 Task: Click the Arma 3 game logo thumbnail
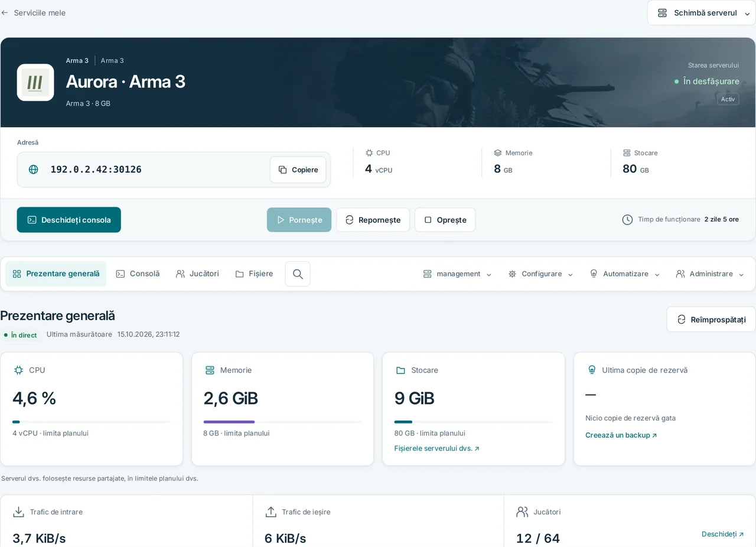(35, 82)
